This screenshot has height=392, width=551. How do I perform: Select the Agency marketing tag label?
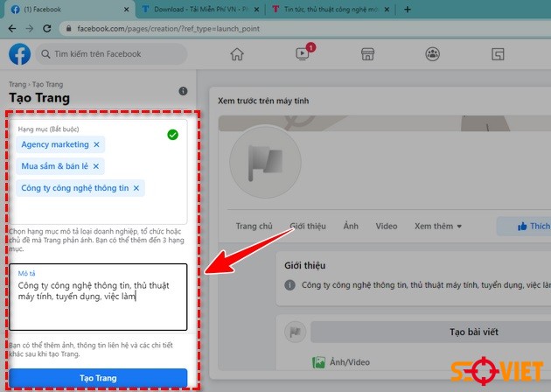pyautogui.click(x=55, y=144)
